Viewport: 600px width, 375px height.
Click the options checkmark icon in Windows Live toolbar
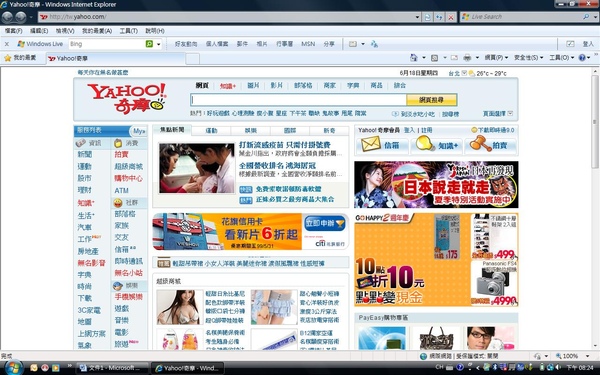(x=570, y=44)
